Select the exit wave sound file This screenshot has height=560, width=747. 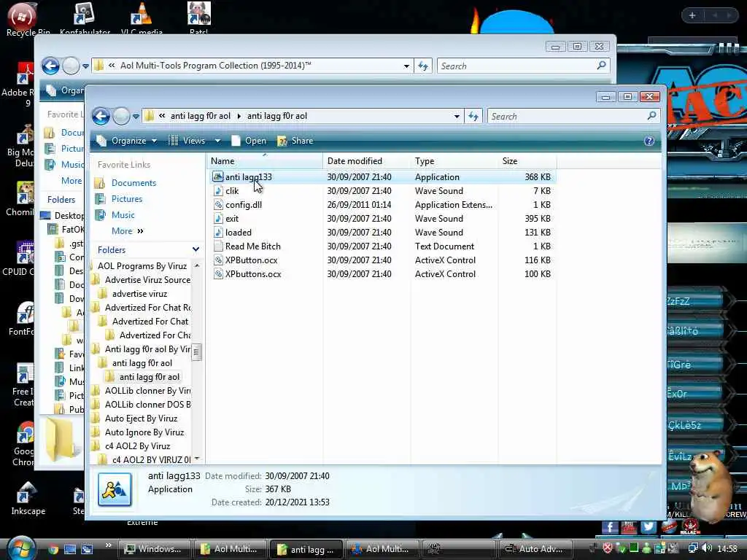coord(231,219)
